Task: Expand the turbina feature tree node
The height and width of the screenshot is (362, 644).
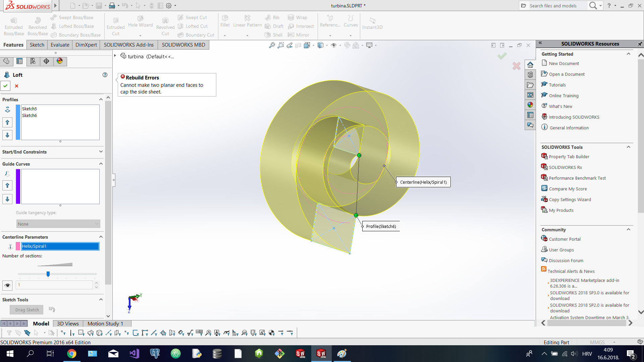Action: coord(115,56)
